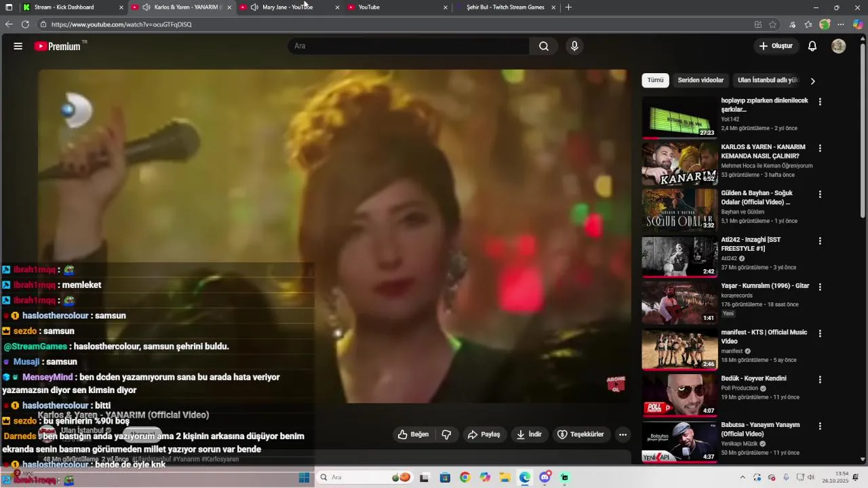This screenshot has width=868, height=488.
Task: Open options menu for KANARIM keman video
Action: click(820, 148)
